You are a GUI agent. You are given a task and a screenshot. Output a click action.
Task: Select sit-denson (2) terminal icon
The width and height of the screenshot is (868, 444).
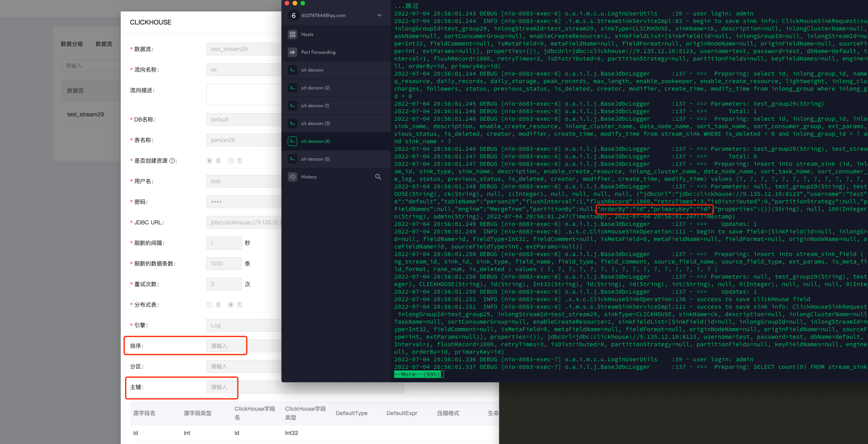coord(292,88)
